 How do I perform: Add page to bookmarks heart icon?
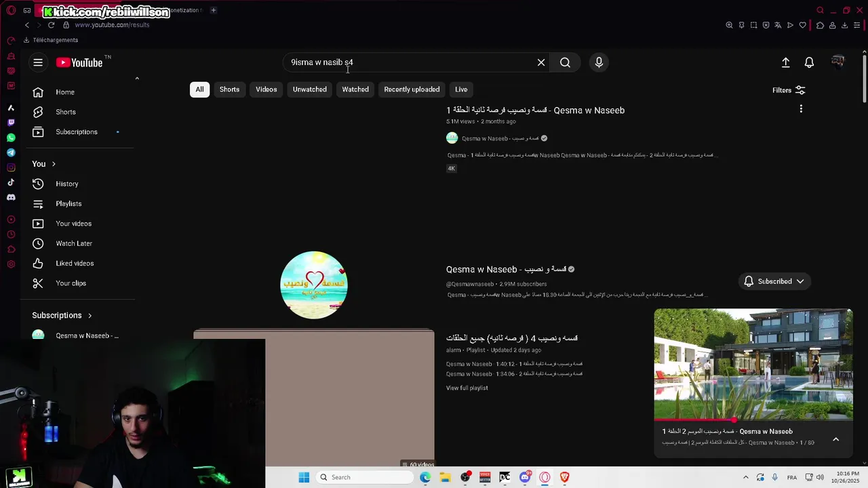point(802,25)
